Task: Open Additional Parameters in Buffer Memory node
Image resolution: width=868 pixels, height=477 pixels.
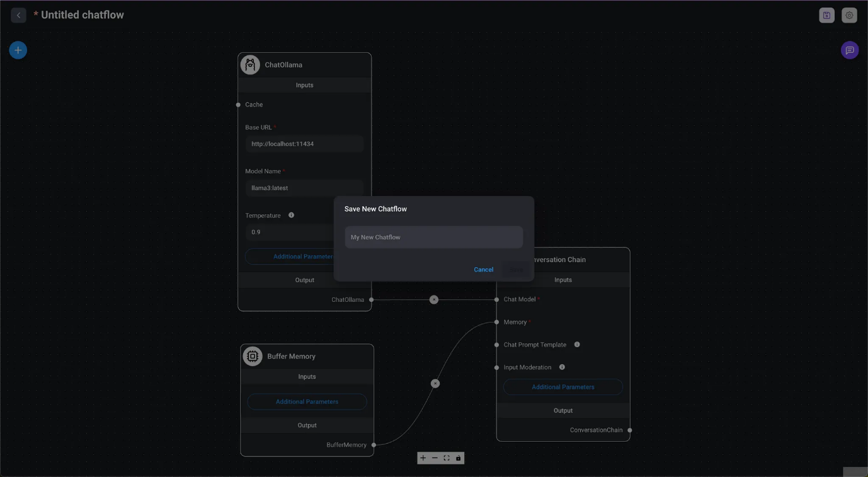Action: tap(307, 402)
